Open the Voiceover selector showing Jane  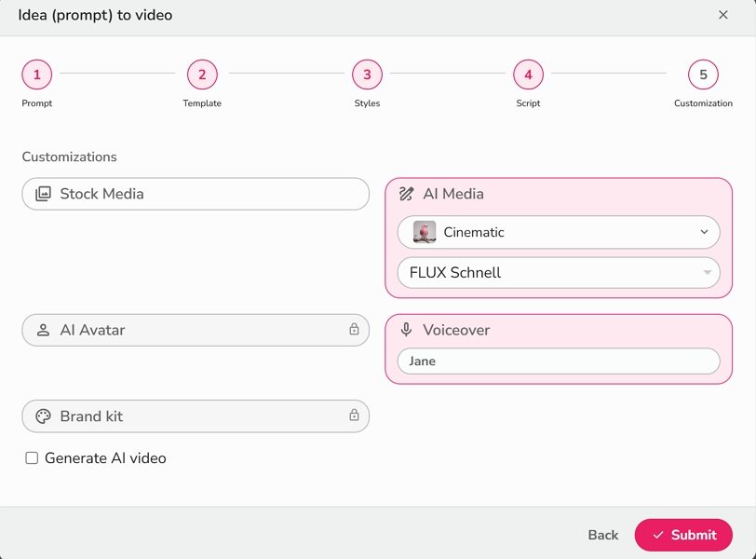click(x=557, y=361)
